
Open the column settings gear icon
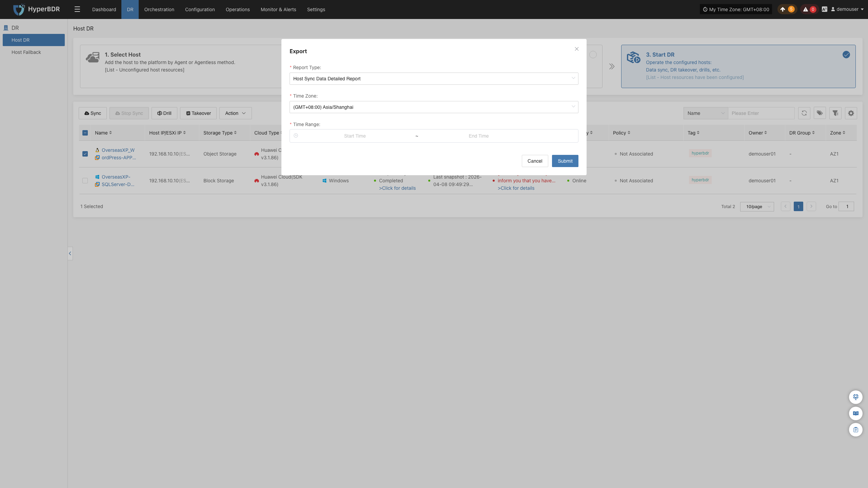pos(851,113)
